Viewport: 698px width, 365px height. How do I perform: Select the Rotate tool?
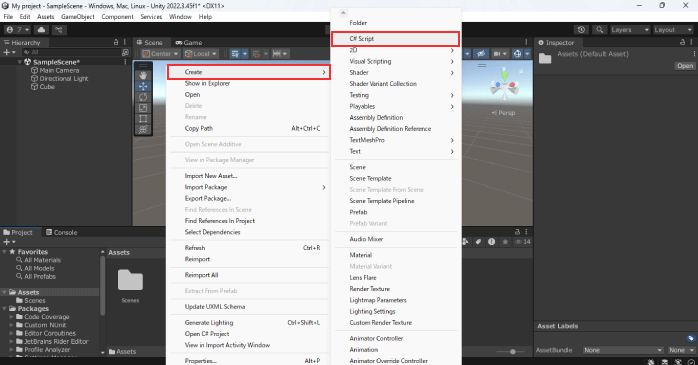143,97
